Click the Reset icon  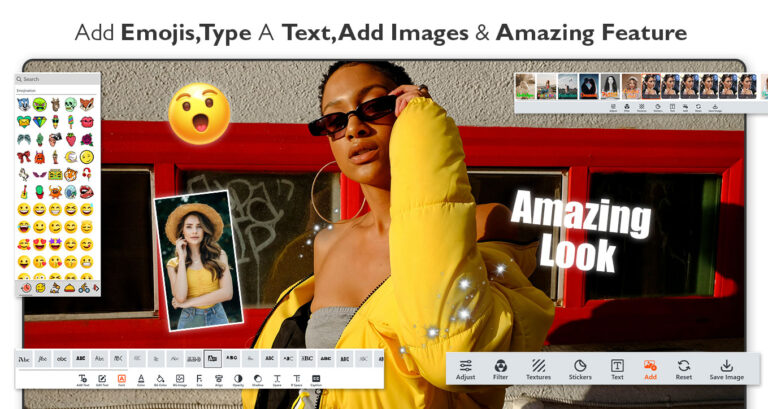[684, 369]
